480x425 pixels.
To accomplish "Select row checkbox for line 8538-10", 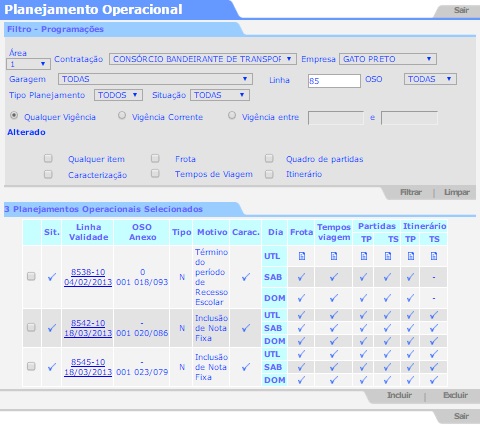I will [x=31, y=276].
